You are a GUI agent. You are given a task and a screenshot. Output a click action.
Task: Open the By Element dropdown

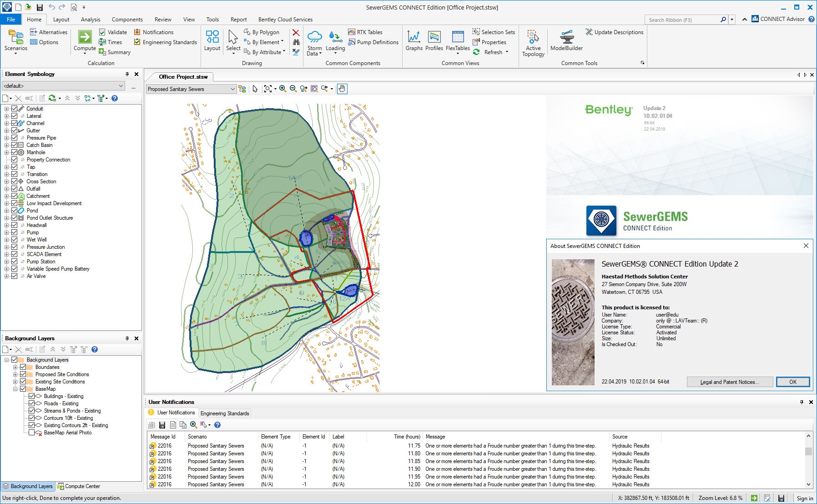coord(264,42)
